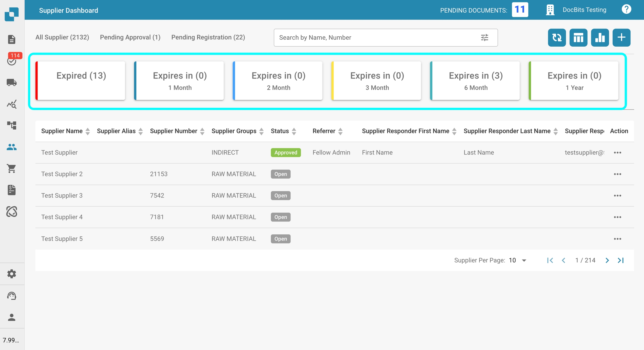
Task: Open action menu for Test Supplier 3
Action: point(617,196)
